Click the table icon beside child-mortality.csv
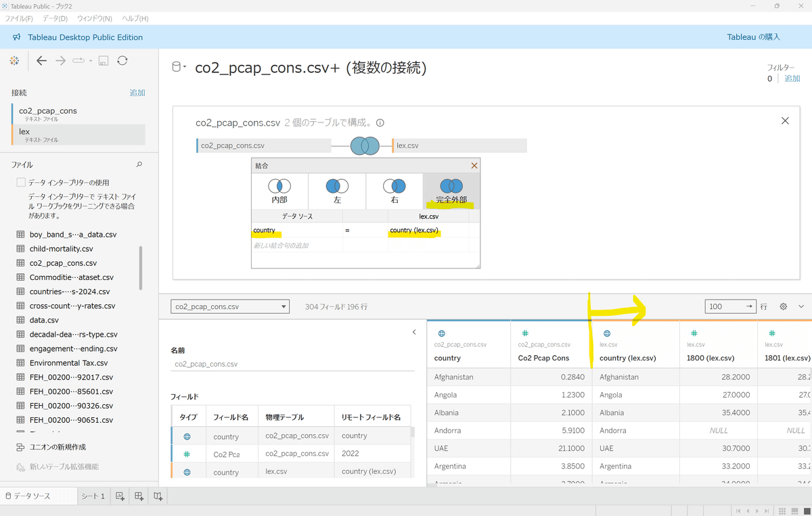812x516 pixels. [20, 249]
